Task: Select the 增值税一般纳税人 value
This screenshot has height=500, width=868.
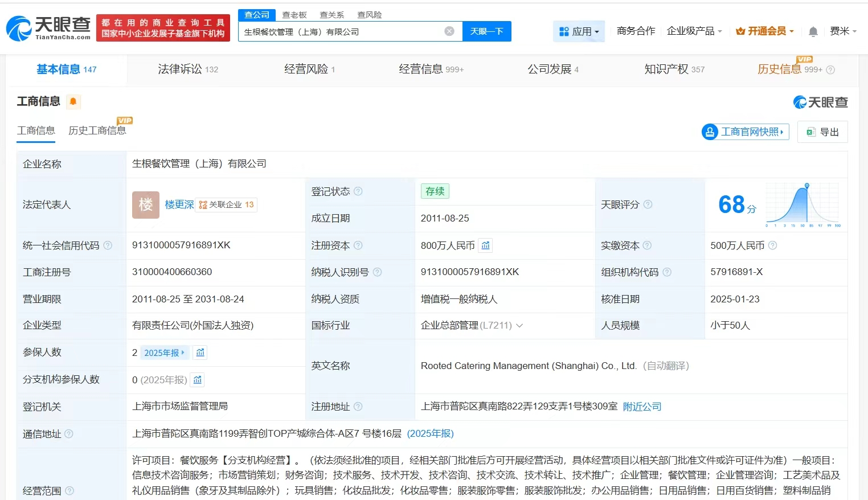Action: point(459,299)
